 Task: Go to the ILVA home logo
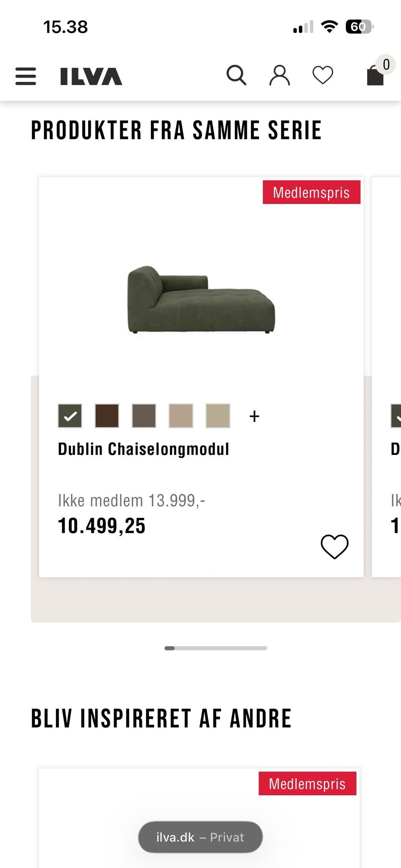pyautogui.click(x=91, y=76)
